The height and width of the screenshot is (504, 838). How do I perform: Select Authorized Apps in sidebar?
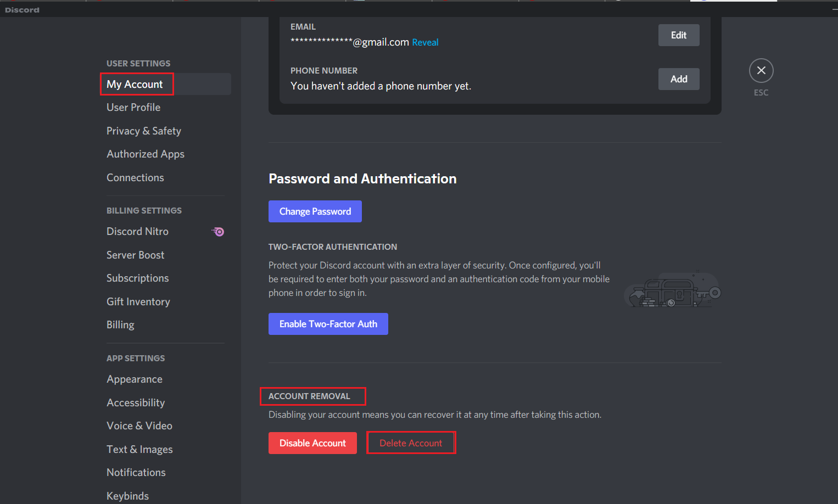pos(146,154)
